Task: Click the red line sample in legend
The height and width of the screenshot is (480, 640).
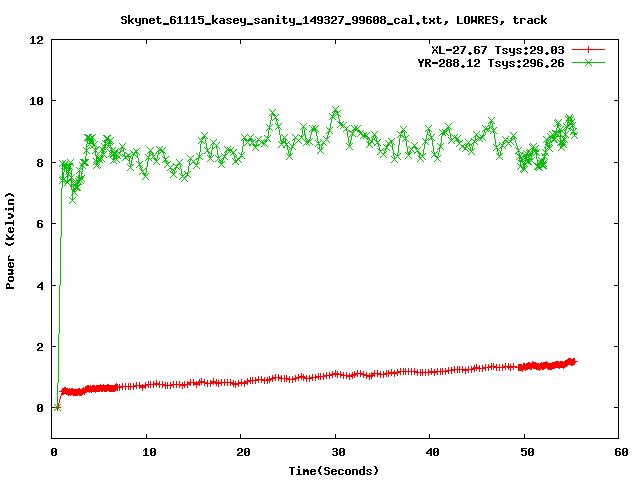Action: (589, 49)
